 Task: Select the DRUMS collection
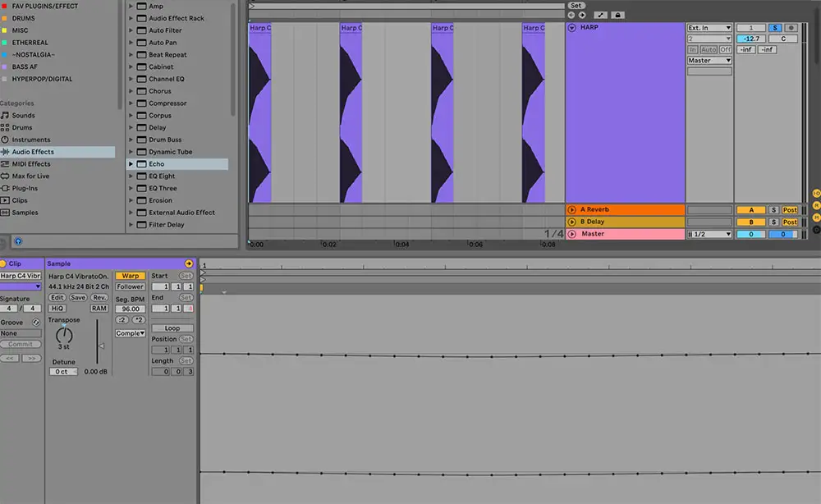tap(25, 18)
